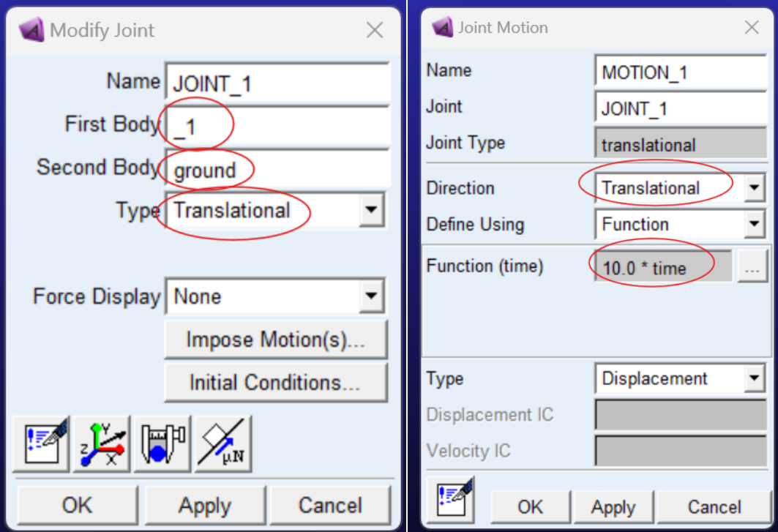Viewport: 778px width, 532px height.
Task: Click the MOTION_1 name field
Action: click(x=681, y=72)
